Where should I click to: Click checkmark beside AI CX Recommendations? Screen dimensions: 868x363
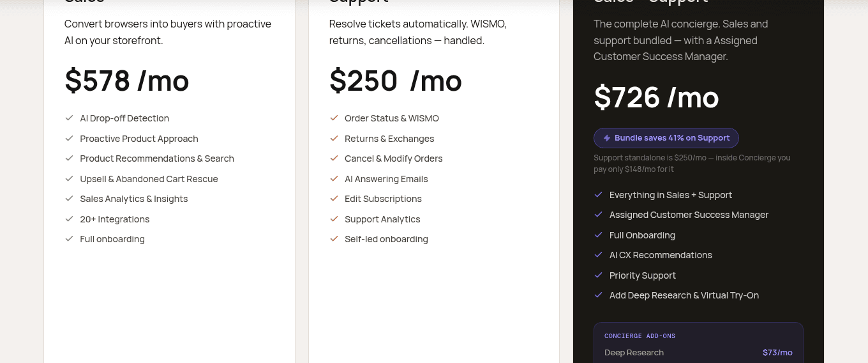click(x=599, y=254)
